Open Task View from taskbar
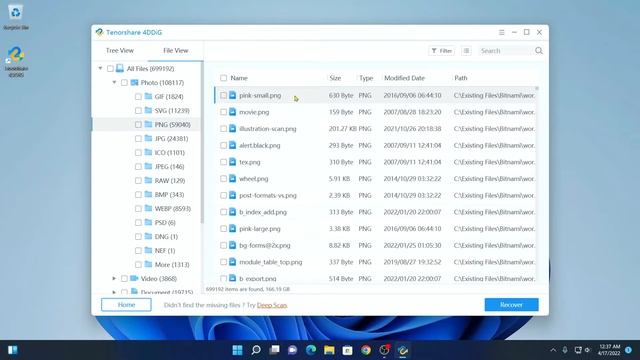 click(274, 350)
